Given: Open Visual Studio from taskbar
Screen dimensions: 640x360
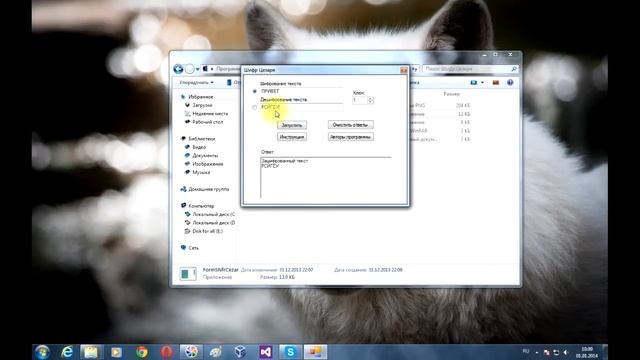Looking at the screenshot, I should [266, 352].
